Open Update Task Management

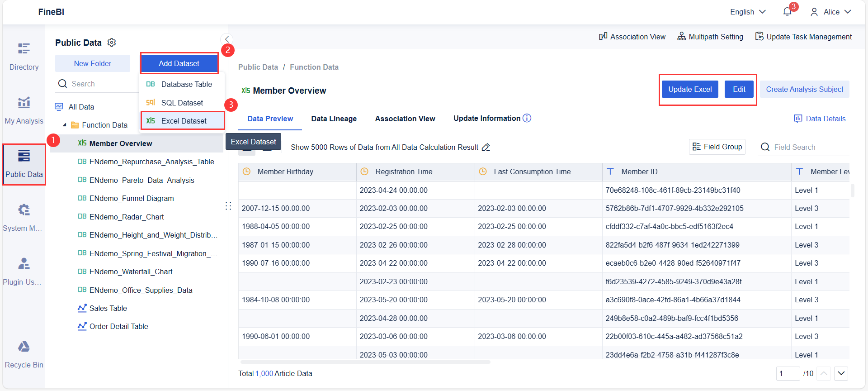pyautogui.click(x=803, y=37)
